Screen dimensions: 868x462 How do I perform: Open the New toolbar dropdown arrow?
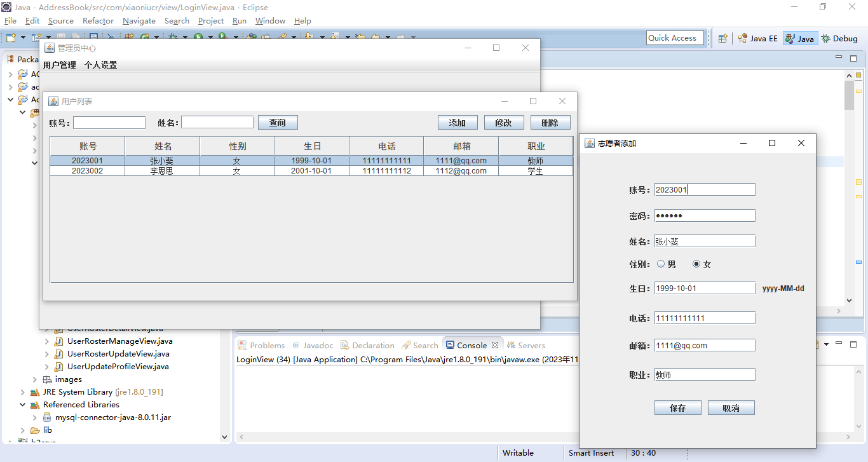pos(23,37)
